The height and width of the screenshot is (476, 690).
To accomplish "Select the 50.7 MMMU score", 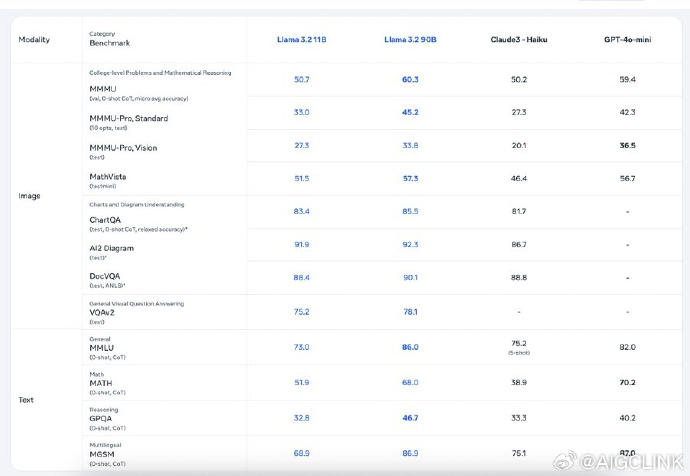I will pos(301,80).
